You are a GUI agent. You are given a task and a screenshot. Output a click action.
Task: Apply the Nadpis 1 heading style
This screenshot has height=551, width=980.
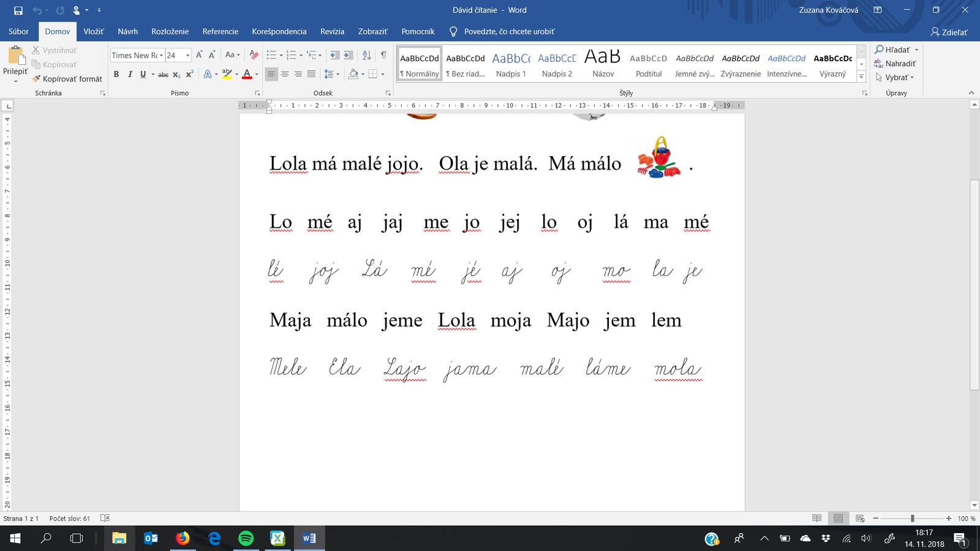point(511,65)
